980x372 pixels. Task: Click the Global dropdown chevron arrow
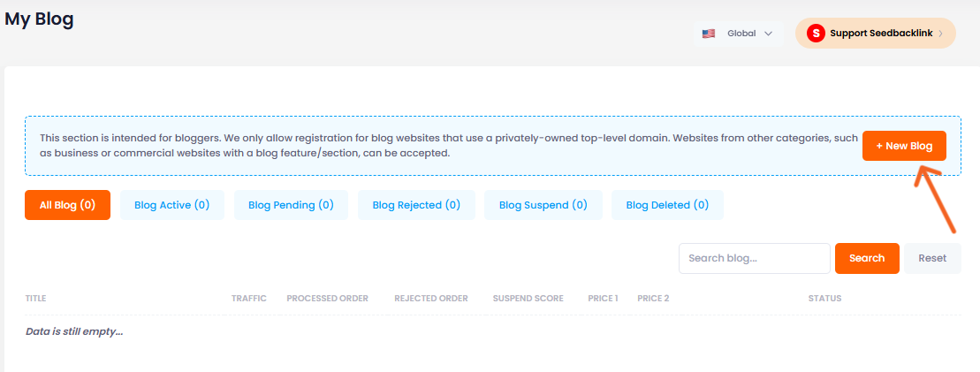point(768,34)
